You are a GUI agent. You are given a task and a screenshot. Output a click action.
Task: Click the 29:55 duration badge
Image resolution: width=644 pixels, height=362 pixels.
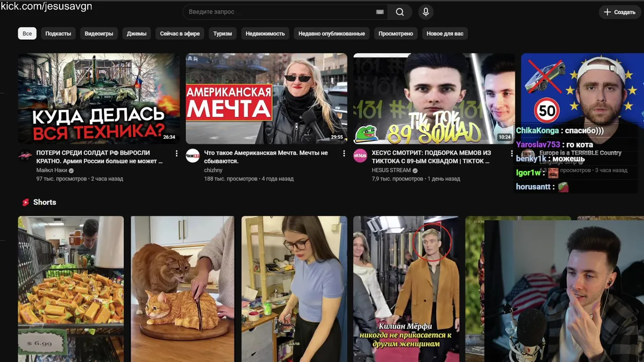point(337,137)
